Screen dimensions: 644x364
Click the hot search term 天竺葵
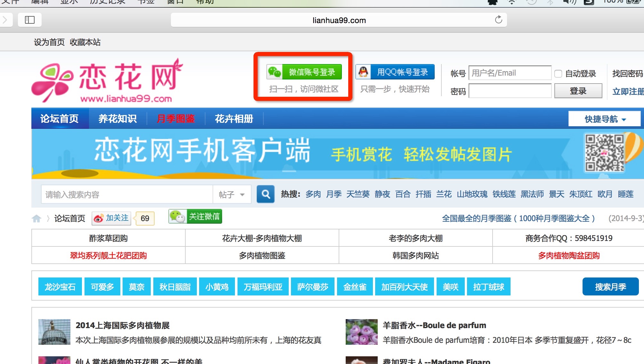tap(358, 194)
